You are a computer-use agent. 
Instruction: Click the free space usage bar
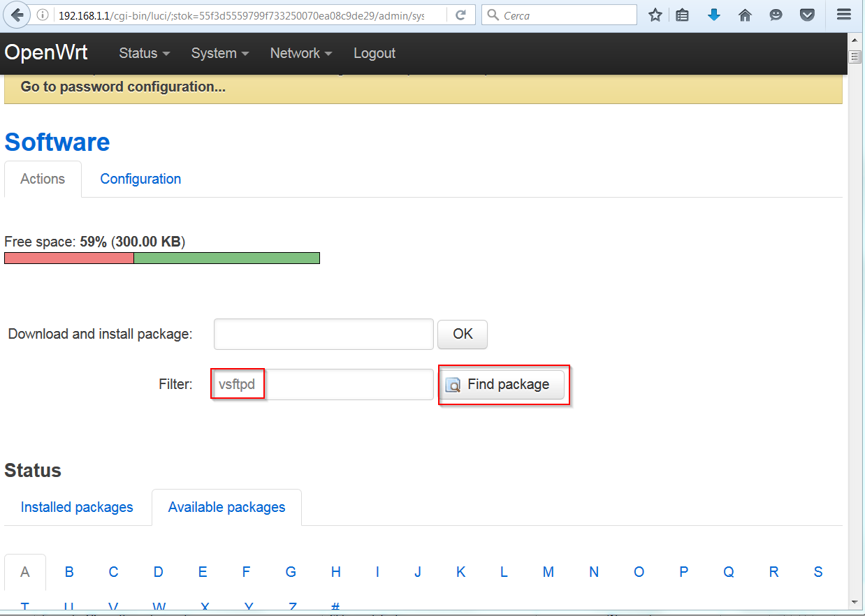pyautogui.click(x=162, y=258)
